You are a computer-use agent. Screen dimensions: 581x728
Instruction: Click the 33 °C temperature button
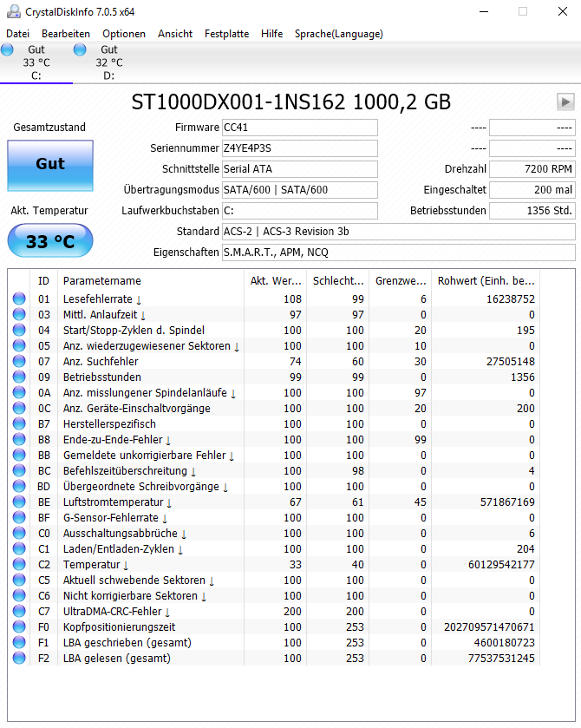(50, 240)
